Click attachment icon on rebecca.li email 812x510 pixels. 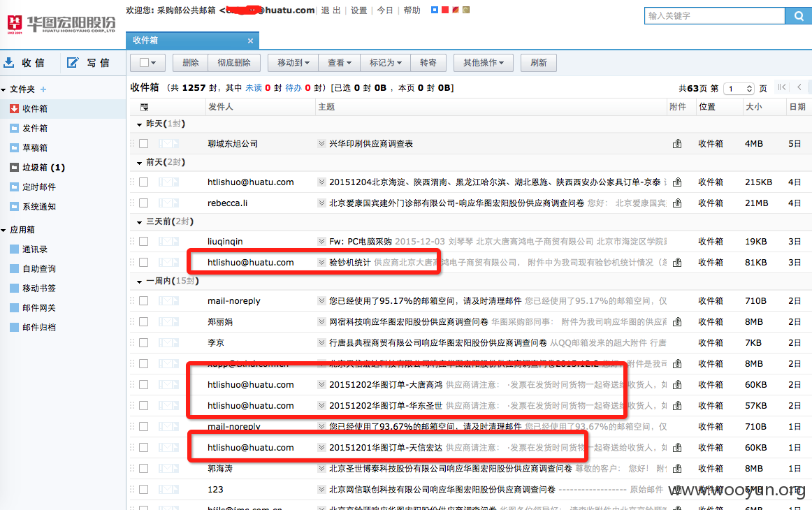point(677,203)
